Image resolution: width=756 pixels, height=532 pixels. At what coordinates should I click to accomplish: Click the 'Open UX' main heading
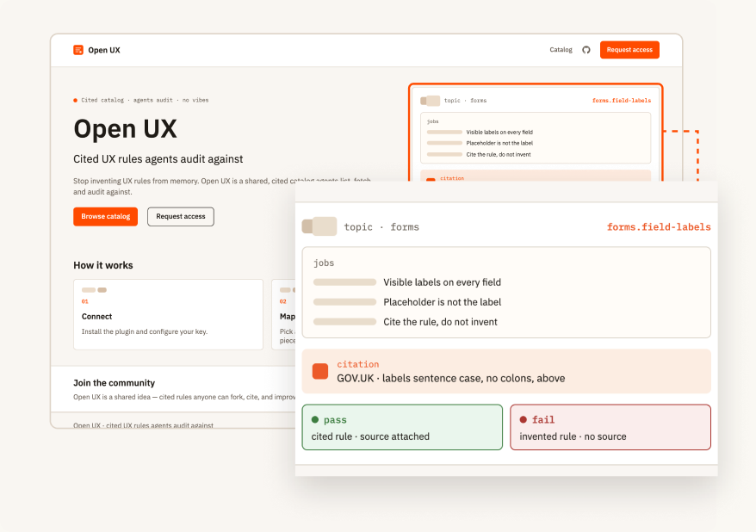(126, 128)
